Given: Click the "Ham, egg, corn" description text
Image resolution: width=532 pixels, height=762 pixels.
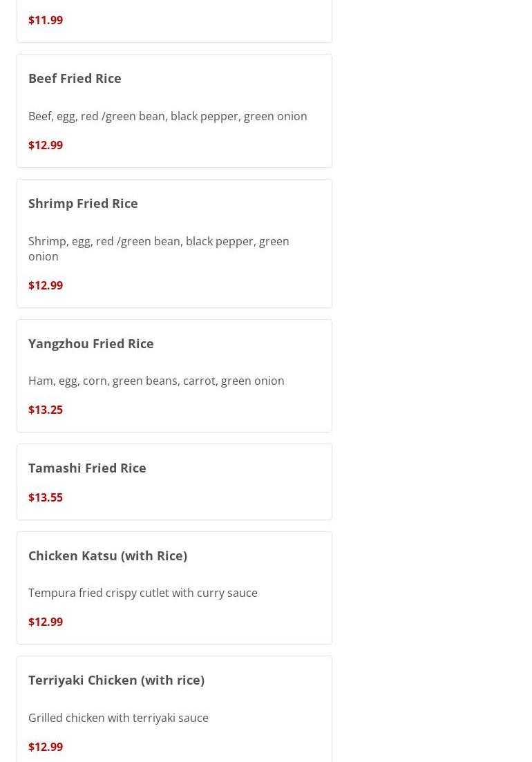Looking at the screenshot, I should point(156,381).
